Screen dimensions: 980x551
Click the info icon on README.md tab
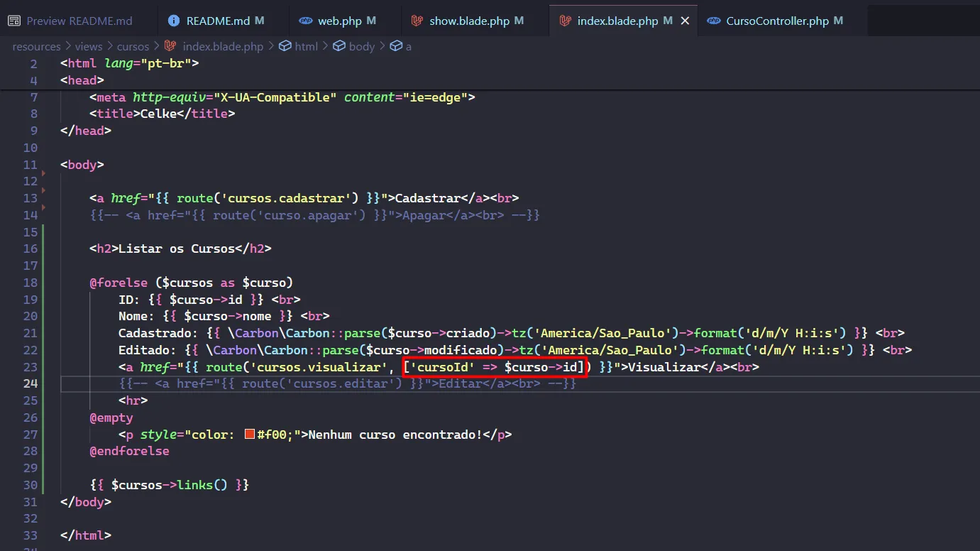coord(174,21)
